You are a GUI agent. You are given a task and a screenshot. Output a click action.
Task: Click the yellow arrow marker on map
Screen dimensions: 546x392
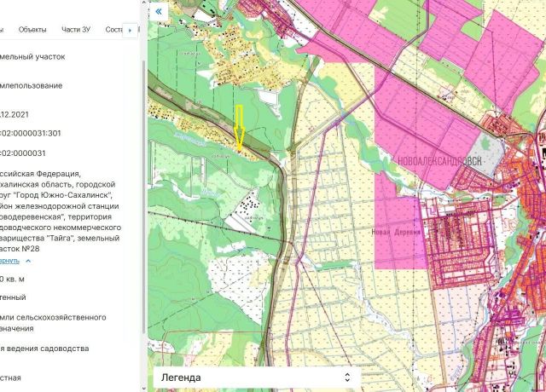(x=239, y=129)
